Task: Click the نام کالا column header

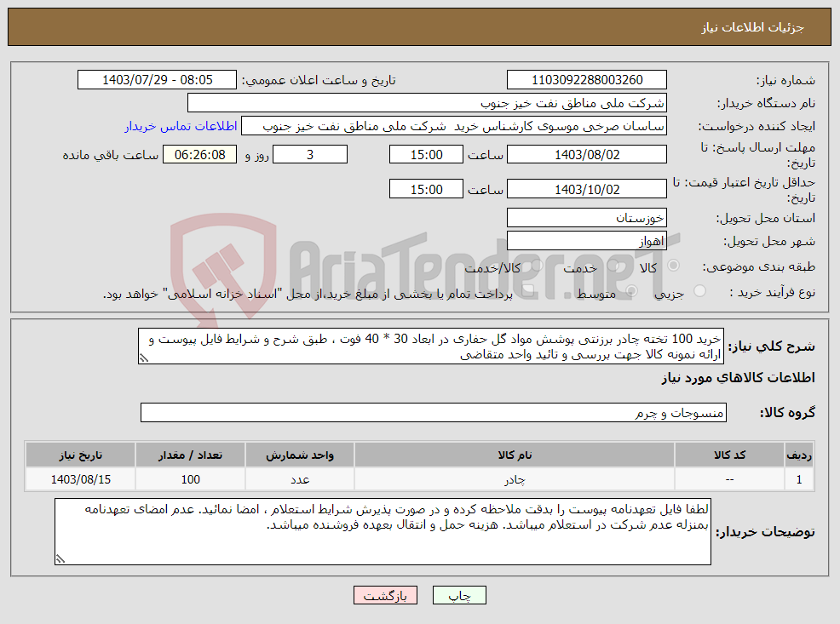Action: tap(515, 455)
